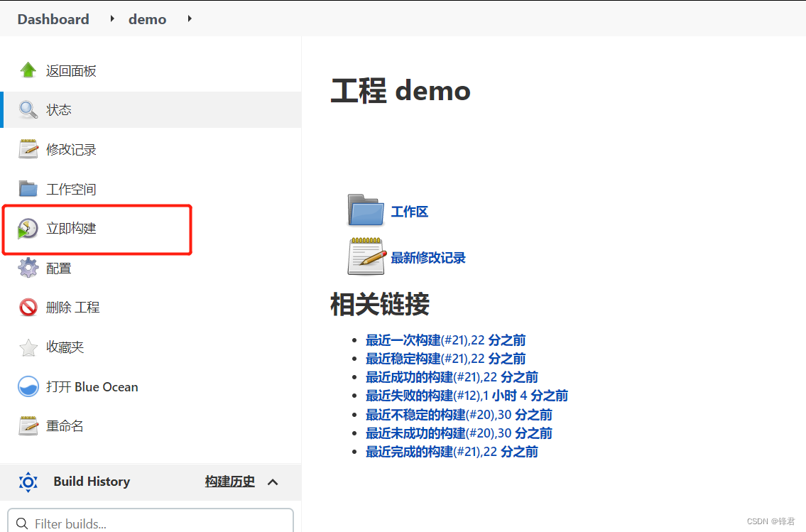Image resolution: width=806 pixels, height=532 pixels.
Task: Open 最近失败的构建(#12) link
Action: [467, 396]
